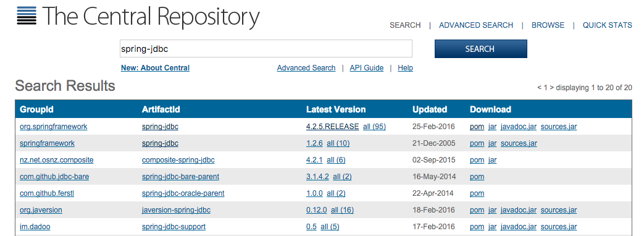Open version 4.2.5.RELEASE link
The height and width of the screenshot is (236, 644).
pyautogui.click(x=332, y=127)
